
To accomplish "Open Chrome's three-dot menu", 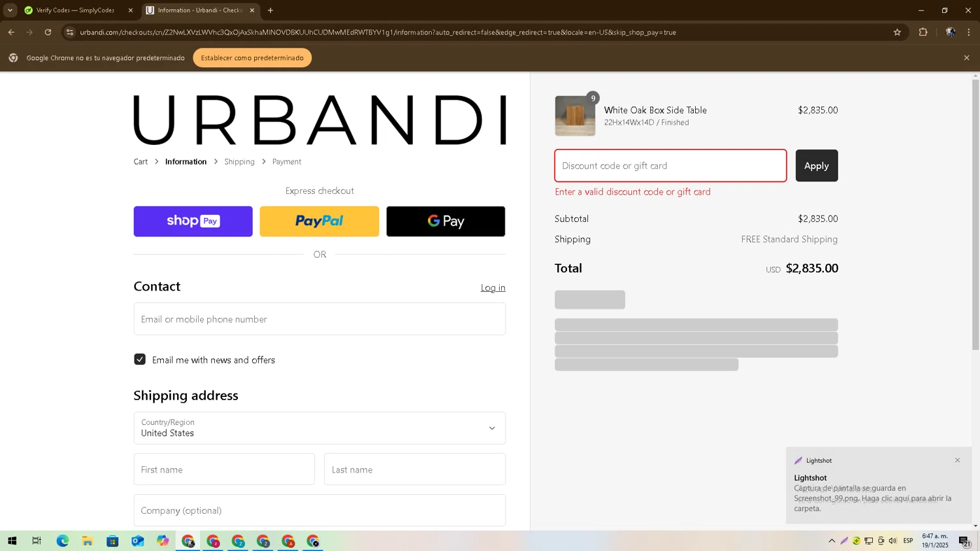I will pos(969,32).
